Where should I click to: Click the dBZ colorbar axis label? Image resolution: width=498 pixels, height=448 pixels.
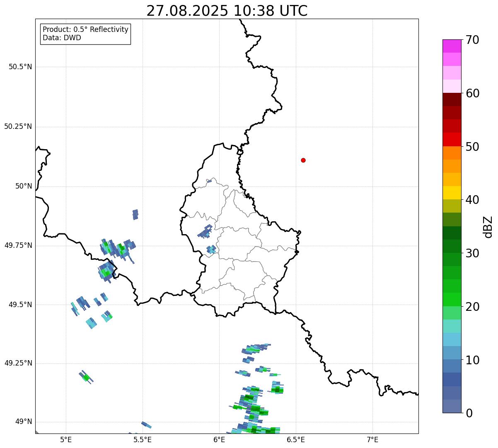488,226
